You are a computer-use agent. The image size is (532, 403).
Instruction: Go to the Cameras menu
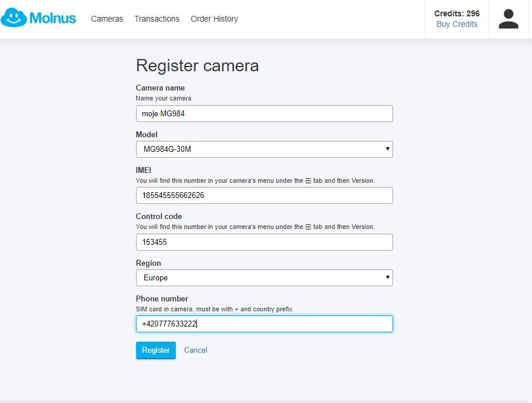pyautogui.click(x=107, y=19)
